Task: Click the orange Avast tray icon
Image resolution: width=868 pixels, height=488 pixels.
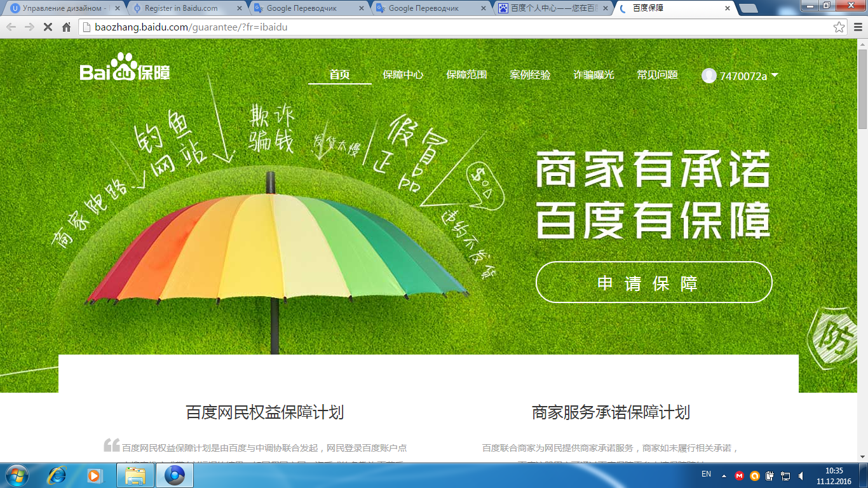Action: pos(755,475)
